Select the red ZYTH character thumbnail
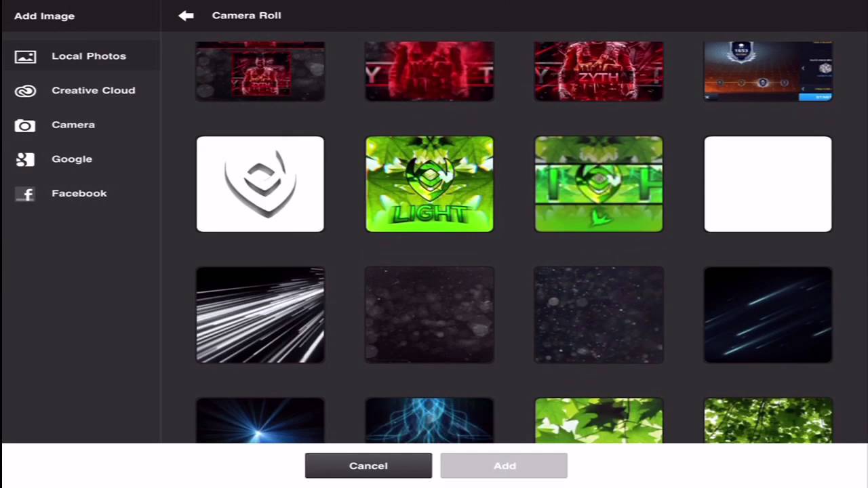The image size is (868, 488). [x=599, y=71]
